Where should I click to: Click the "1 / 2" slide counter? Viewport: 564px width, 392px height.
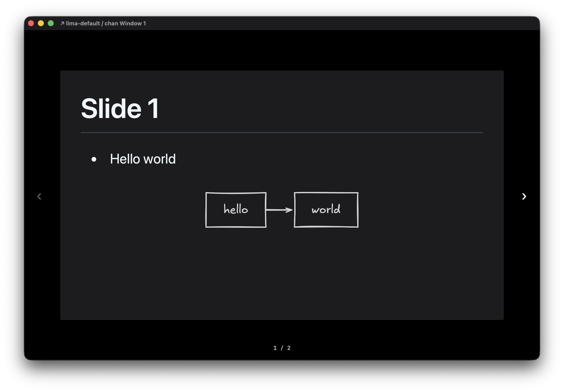pyautogui.click(x=282, y=348)
